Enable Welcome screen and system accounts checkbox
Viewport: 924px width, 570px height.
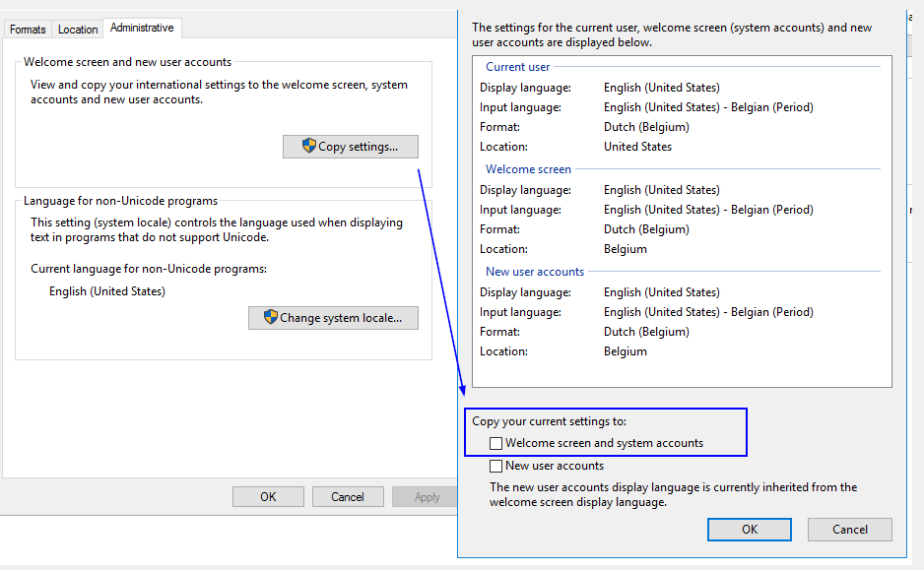pyautogui.click(x=495, y=444)
